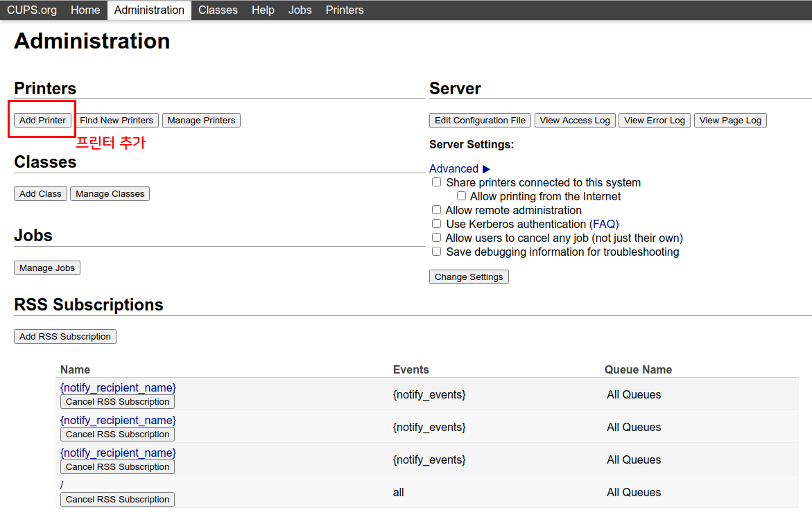Viewport: 812px width, 526px height.
Task: Open Manage Printers
Action: tap(201, 120)
